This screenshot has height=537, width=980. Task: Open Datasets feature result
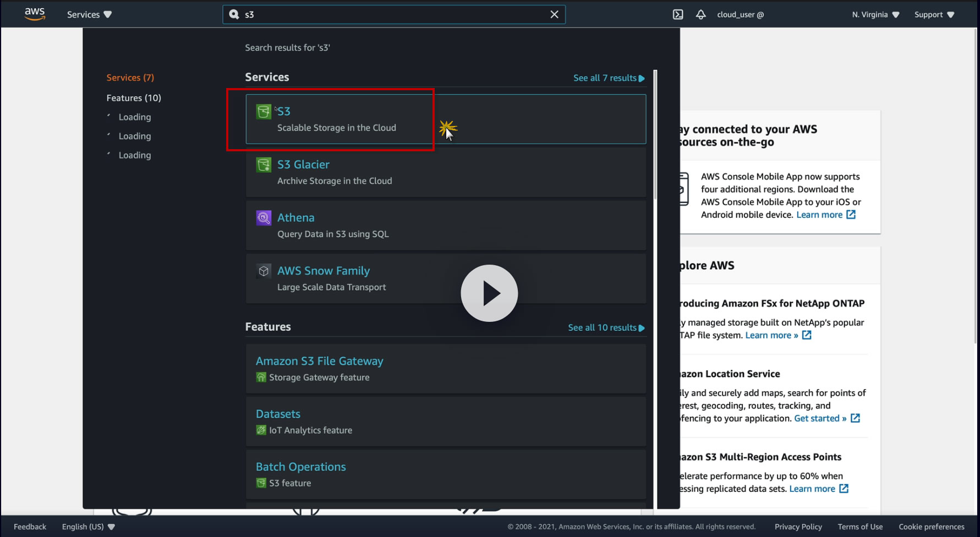(x=446, y=421)
